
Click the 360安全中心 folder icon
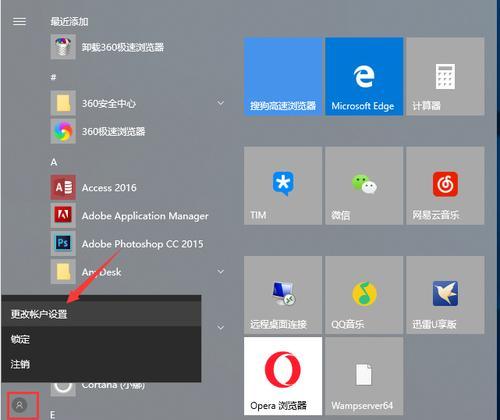(63, 103)
